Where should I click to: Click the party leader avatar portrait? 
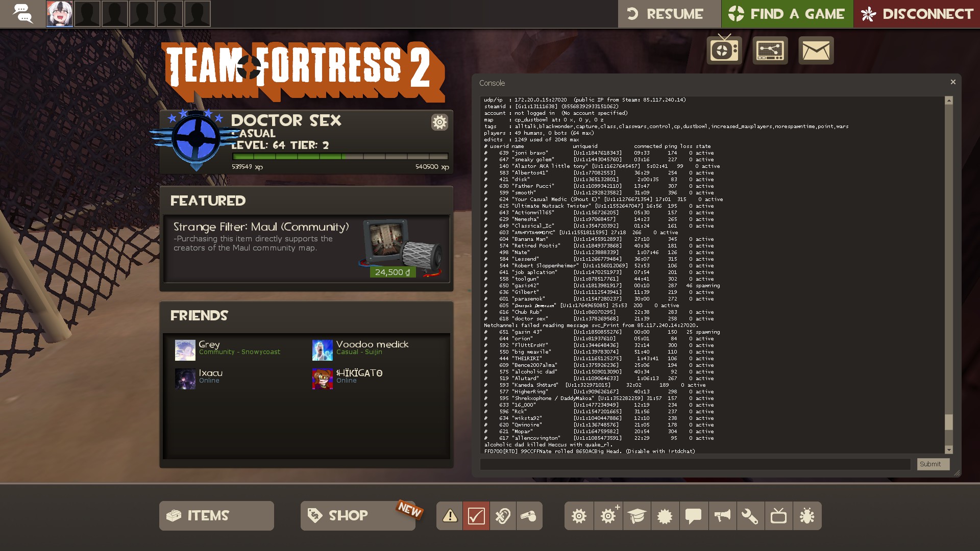[60, 14]
